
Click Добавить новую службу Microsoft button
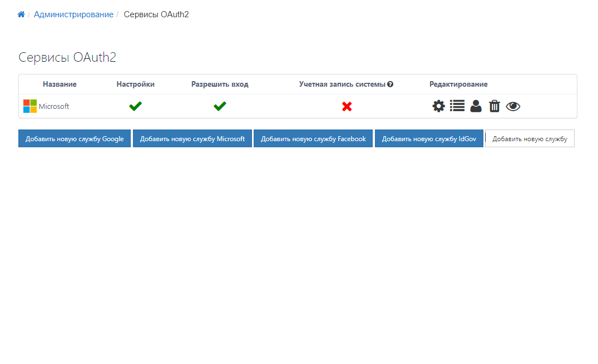pos(192,138)
